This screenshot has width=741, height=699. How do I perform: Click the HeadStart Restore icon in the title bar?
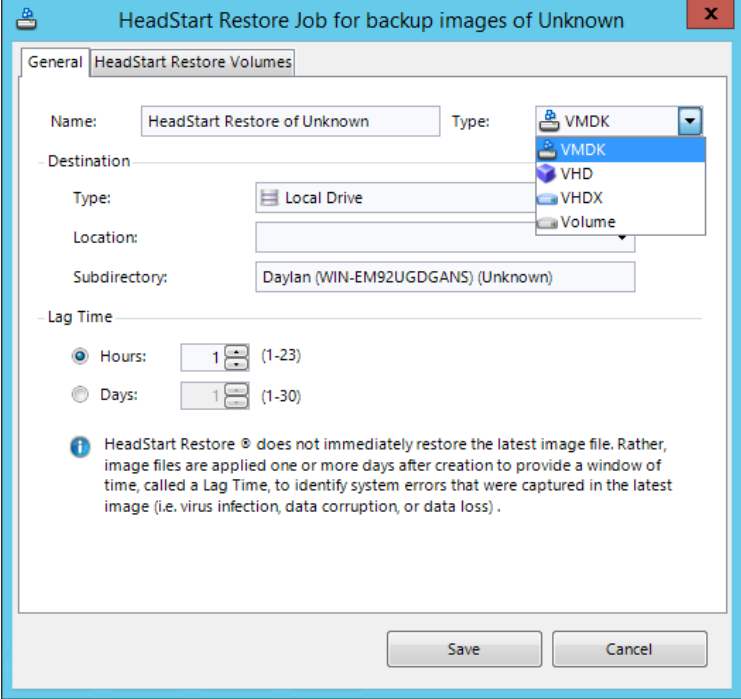pyautogui.click(x=26, y=19)
